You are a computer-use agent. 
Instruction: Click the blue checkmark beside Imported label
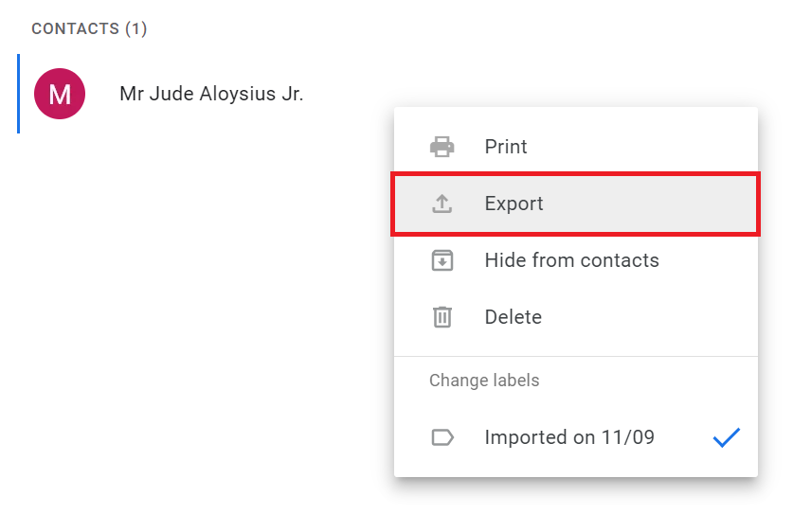(726, 437)
